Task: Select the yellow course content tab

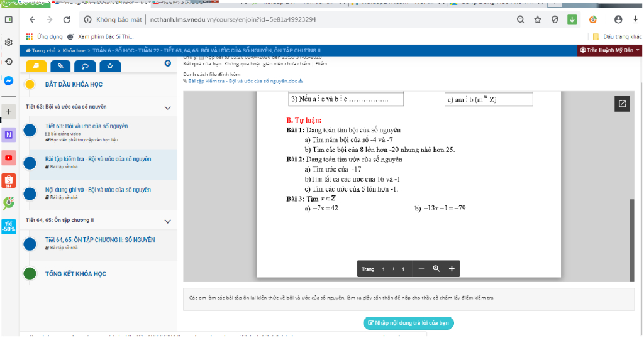Action: [x=36, y=65]
